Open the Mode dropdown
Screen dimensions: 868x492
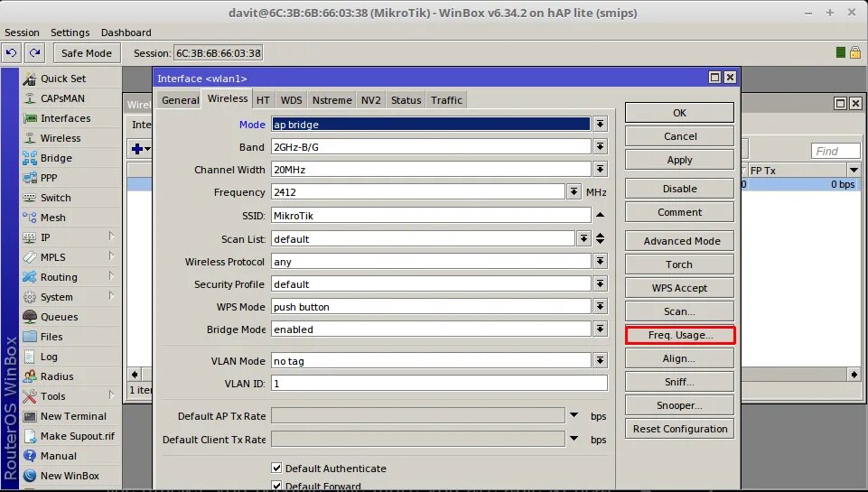click(600, 124)
